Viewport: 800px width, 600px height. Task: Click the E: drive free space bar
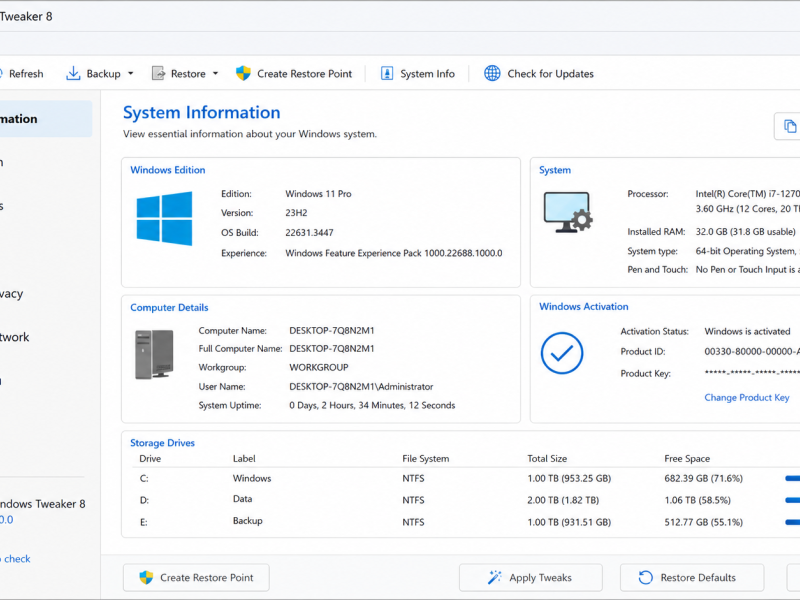click(792, 522)
